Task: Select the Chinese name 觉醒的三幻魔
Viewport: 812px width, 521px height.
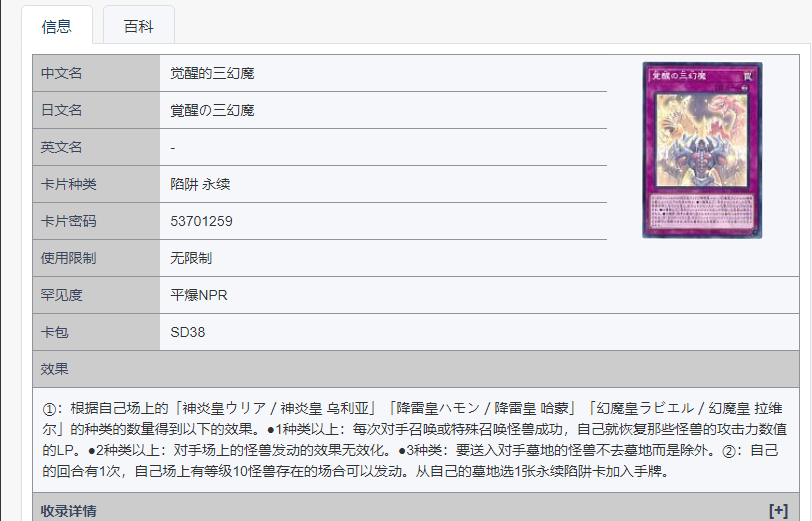Action: (212, 74)
